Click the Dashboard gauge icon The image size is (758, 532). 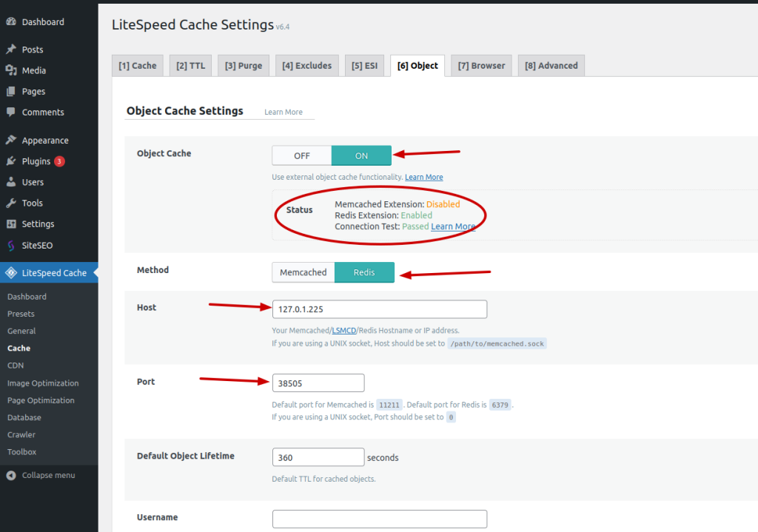coord(11,21)
